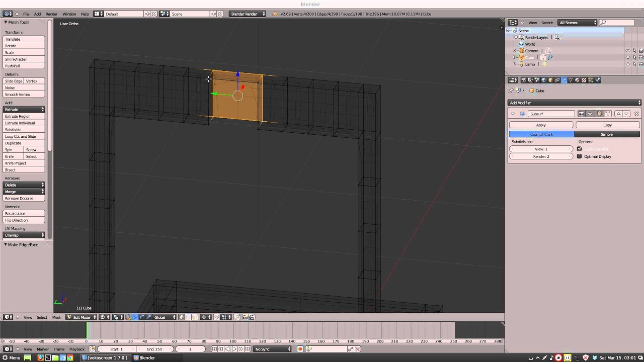Open the All Scenes outliner filter dropdown
The width and height of the screenshot is (644, 362).
[x=577, y=23]
